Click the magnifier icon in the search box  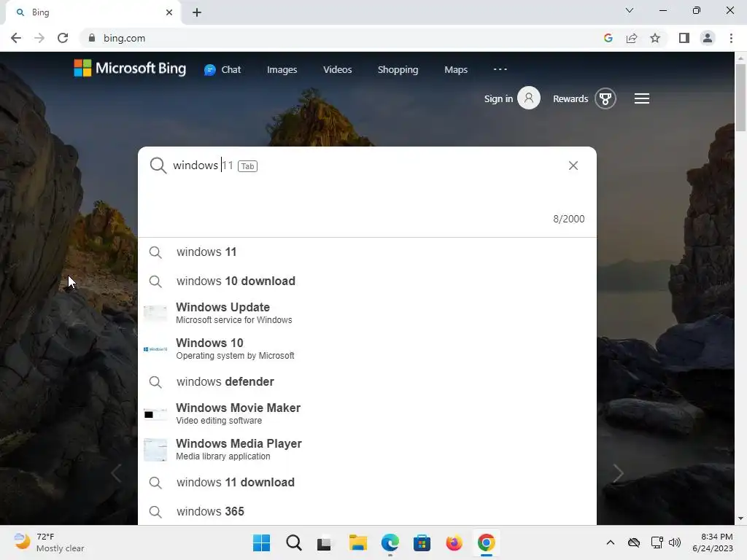click(x=158, y=166)
